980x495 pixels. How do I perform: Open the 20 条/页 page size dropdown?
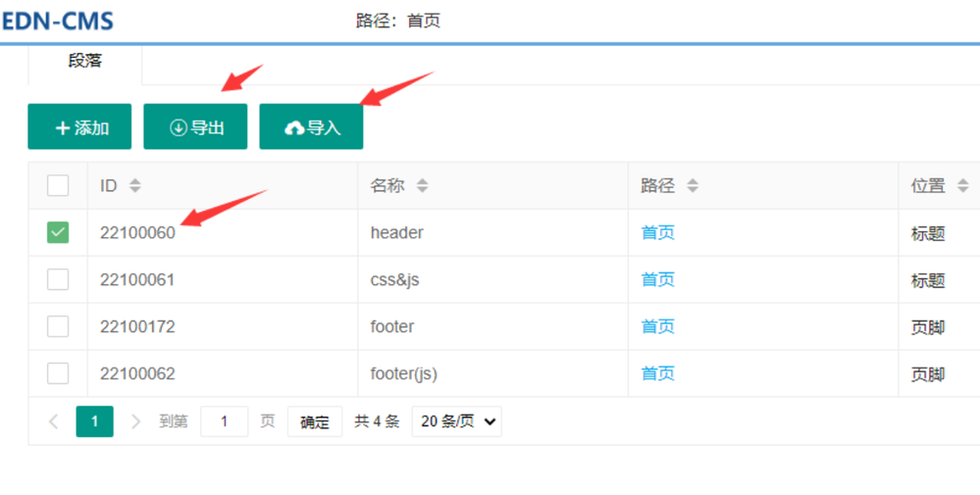tap(456, 421)
